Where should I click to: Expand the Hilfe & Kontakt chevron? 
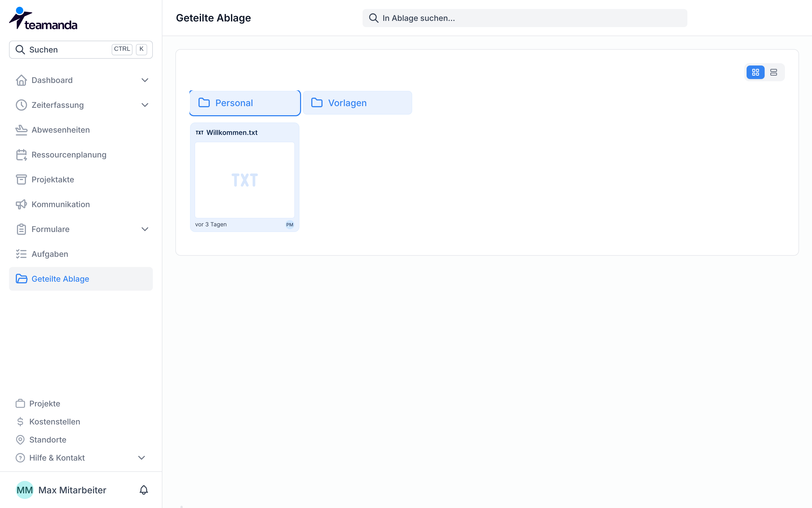pyautogui.click(x=142, y=458)
